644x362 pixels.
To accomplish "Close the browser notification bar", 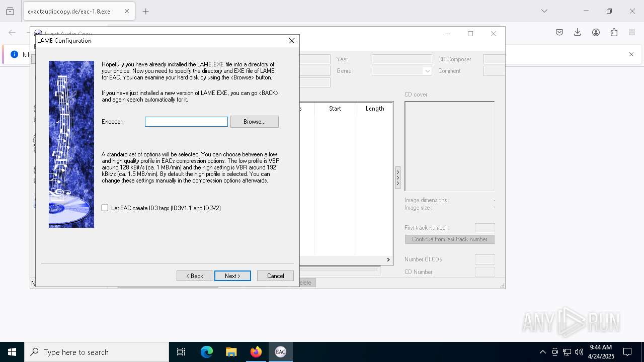I will (631, 54).
